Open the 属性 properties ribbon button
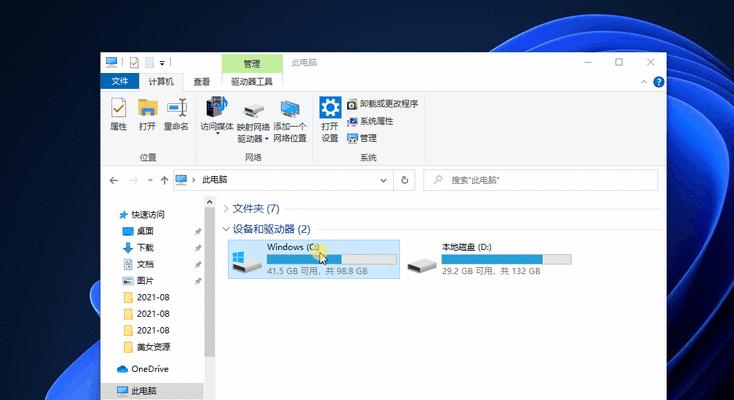Viewport: 734px width, 400px height. click(118, 114)
